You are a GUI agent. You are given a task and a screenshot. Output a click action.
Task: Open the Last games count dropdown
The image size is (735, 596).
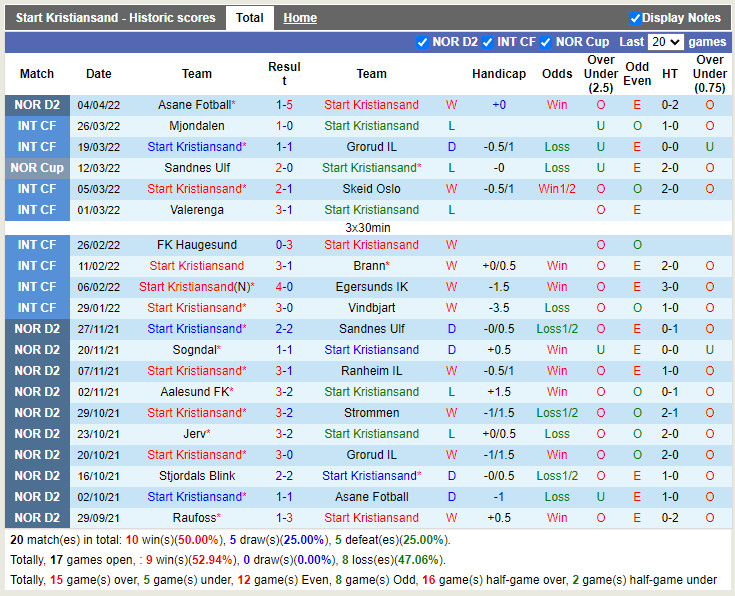(665, 42)
